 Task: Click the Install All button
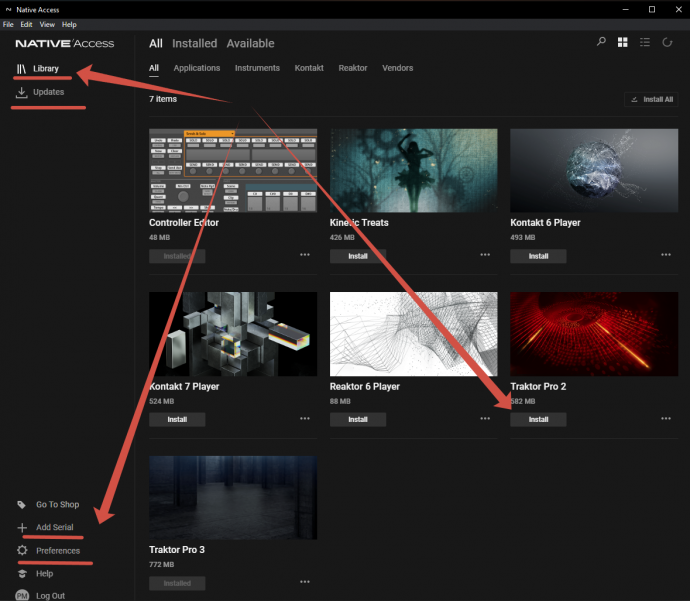click(x=651, y=99)
